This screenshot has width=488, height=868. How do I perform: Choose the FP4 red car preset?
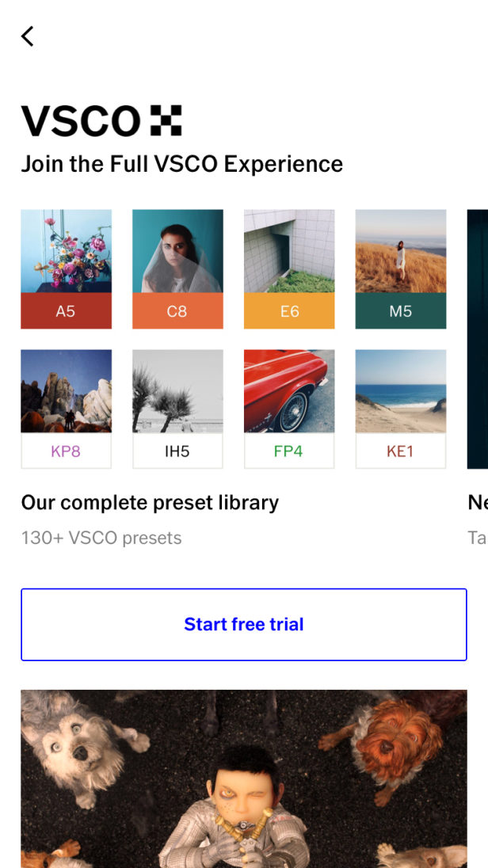click(289, 391)
